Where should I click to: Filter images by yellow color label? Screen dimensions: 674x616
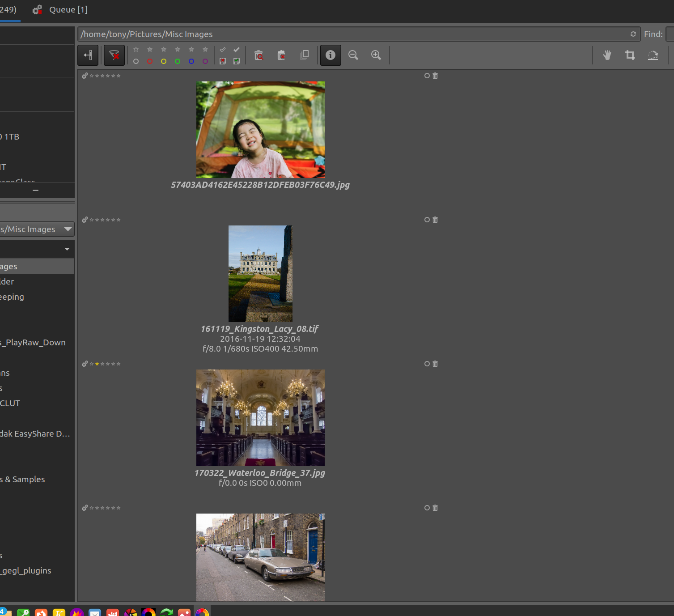pyautogui.click(x=163, y=61)
